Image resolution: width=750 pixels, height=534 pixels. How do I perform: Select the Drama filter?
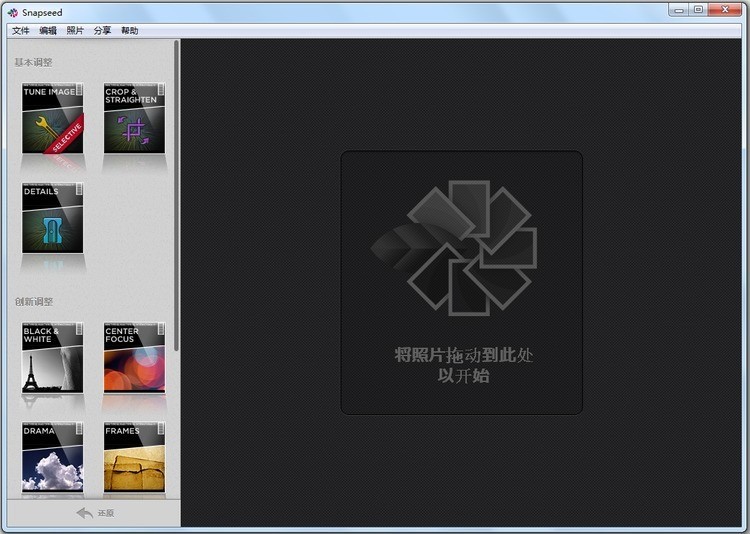52,457
